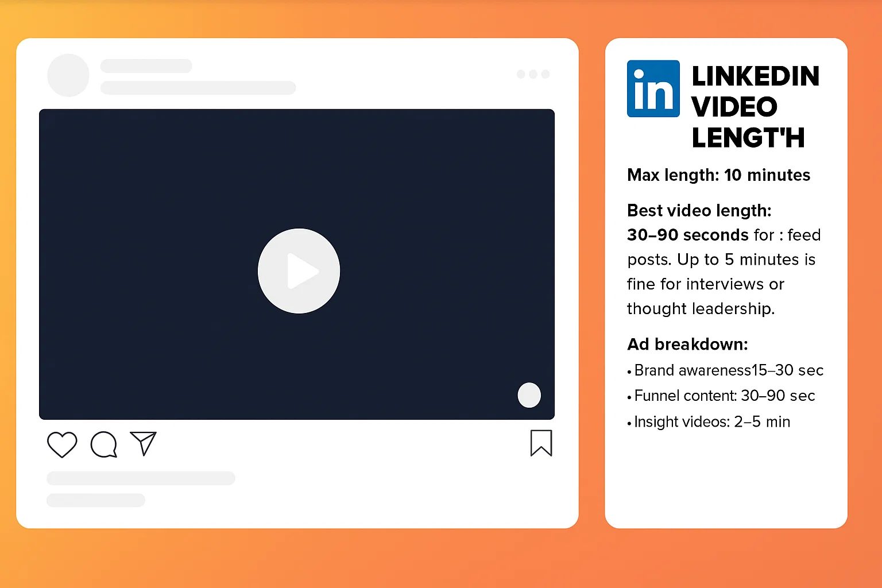The image size is (882, 588).
Task: Switch to the Insight videos entry
Action: [x=712, y=421]
